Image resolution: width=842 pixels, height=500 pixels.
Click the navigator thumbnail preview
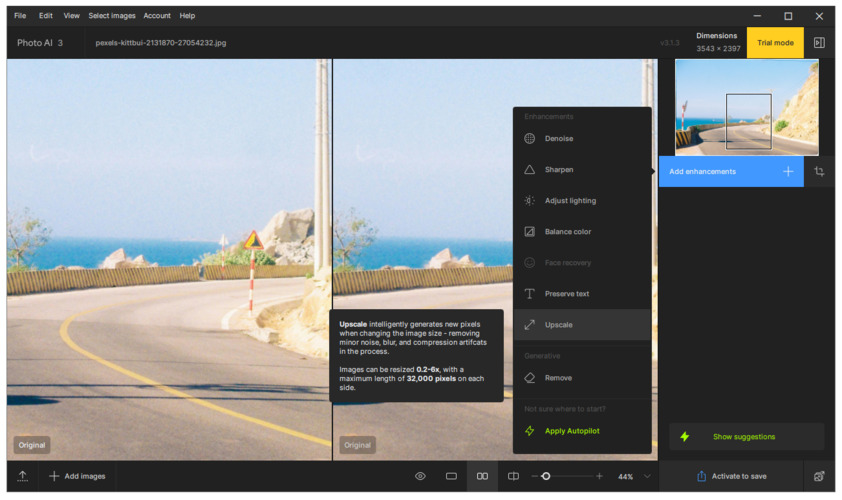pyautogui.click(x=746, y=107)
